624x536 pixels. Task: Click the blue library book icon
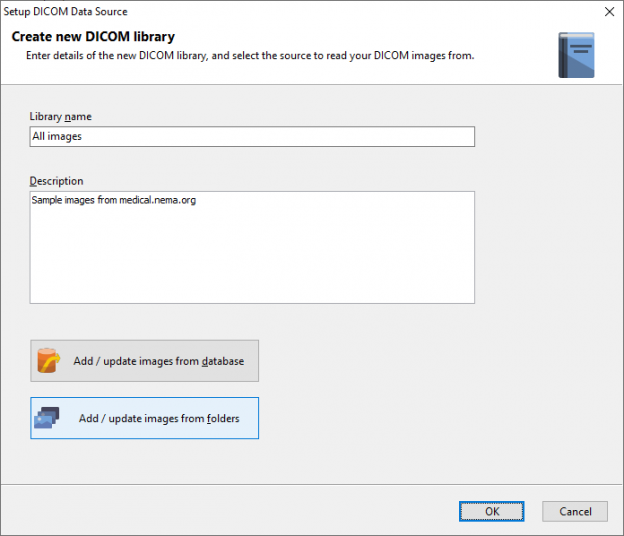576,55
